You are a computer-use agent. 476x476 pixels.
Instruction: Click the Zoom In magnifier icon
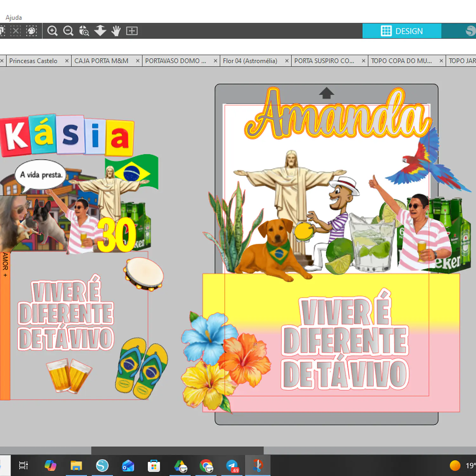pos(52,31)
